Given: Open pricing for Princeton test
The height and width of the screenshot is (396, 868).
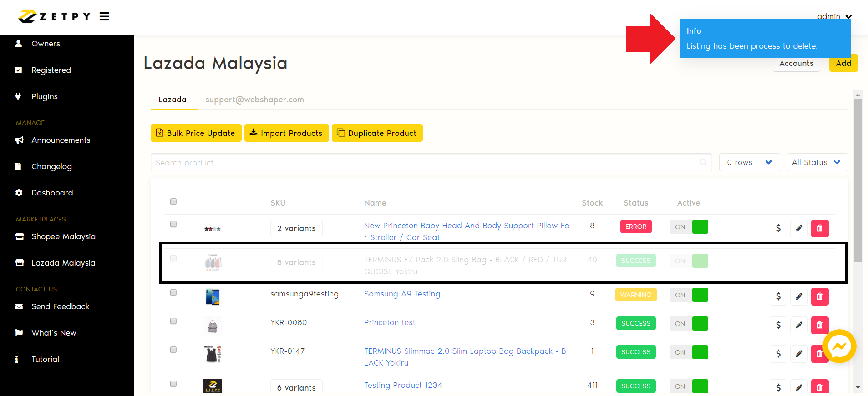Looking at the screenshot, I should pos(778,325).
